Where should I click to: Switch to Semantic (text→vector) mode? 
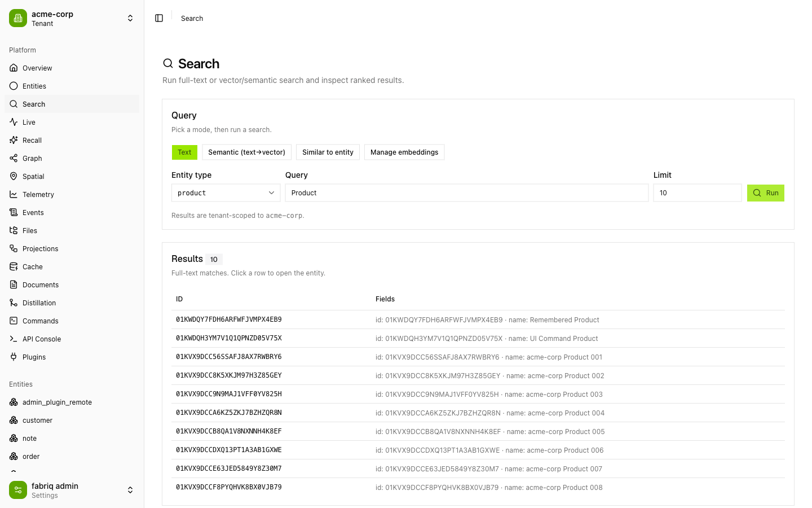point(246,152)
